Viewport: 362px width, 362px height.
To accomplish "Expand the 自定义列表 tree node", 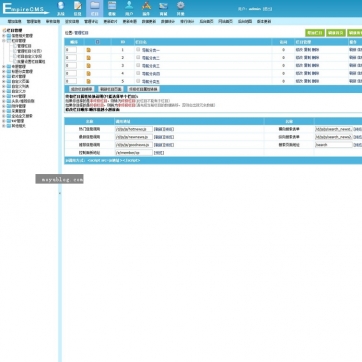I will (x=4, y=86).
